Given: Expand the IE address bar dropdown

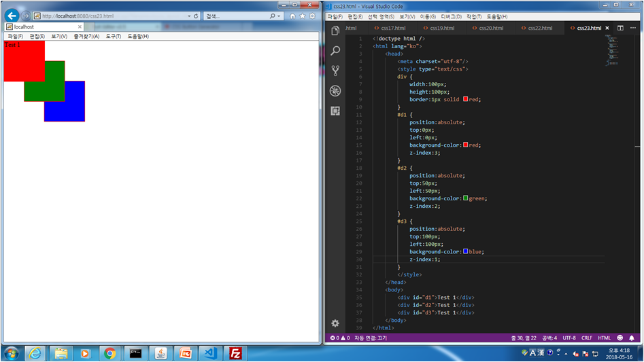Looking at the screenshot, I should [x=189, y=16].
